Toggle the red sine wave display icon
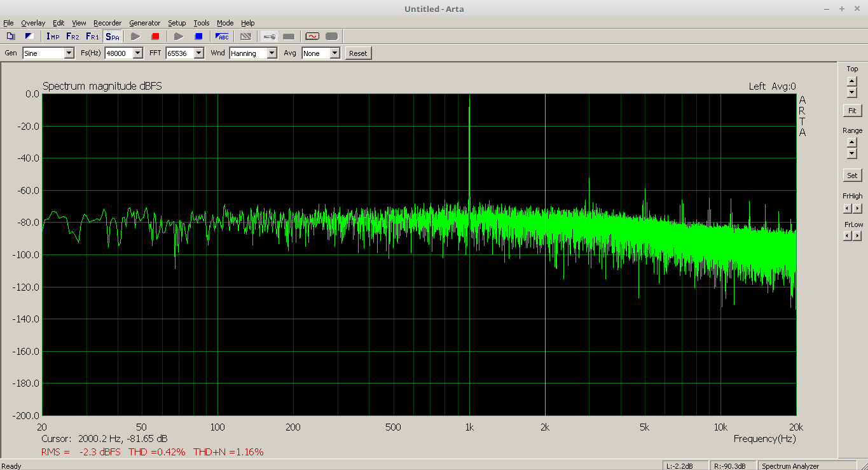 click(x=312, y=36)
